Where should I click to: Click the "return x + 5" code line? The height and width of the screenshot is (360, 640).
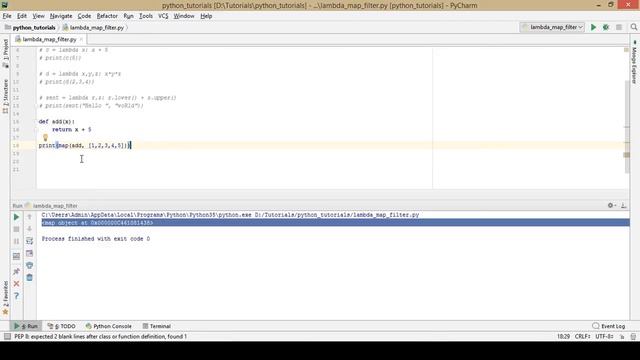71,129
